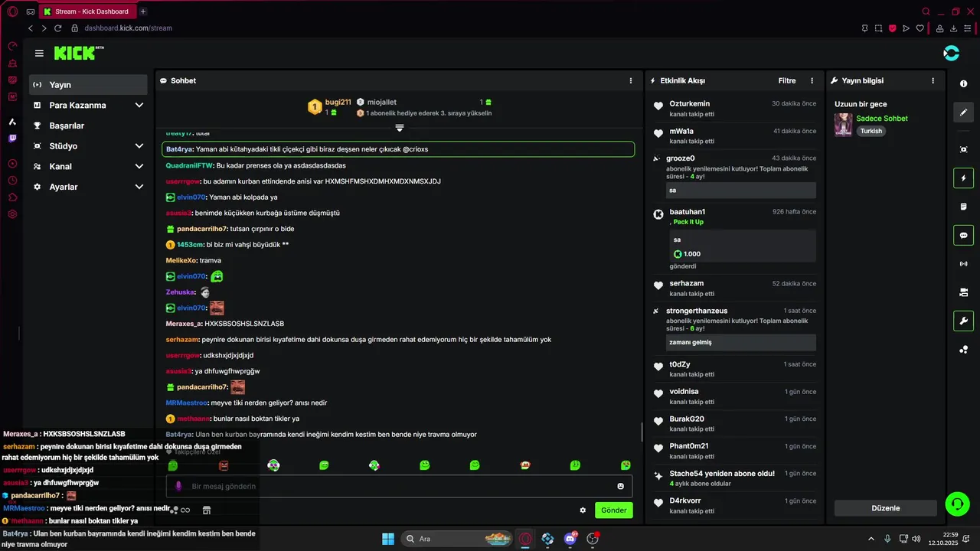Open Etkinlik Akışı three-dot menu
The image size is (980, 551).
812,80
